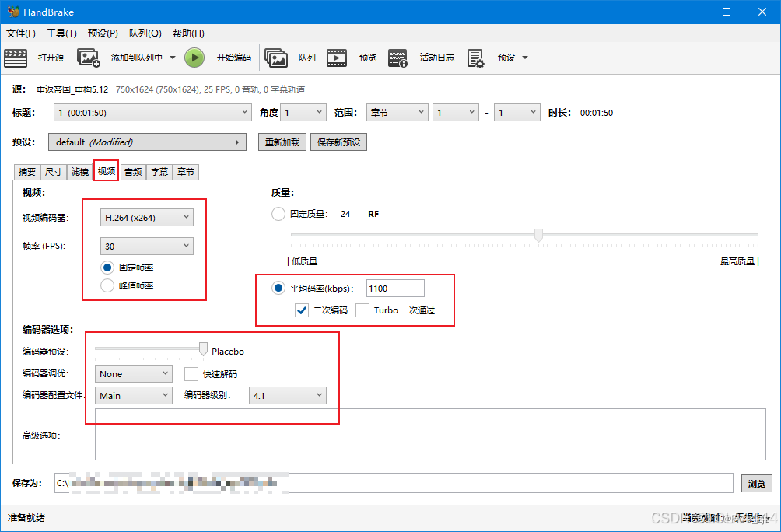Click the HandBrake app icon in title bar
781x532 pixels.
(x=13, y=12)
